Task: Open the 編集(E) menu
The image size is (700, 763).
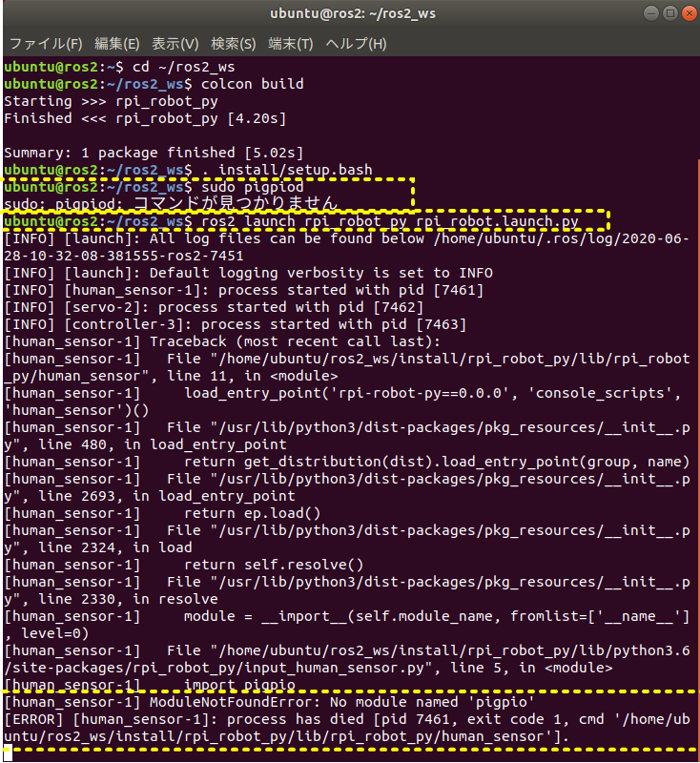Action: (x=116, y=44)
